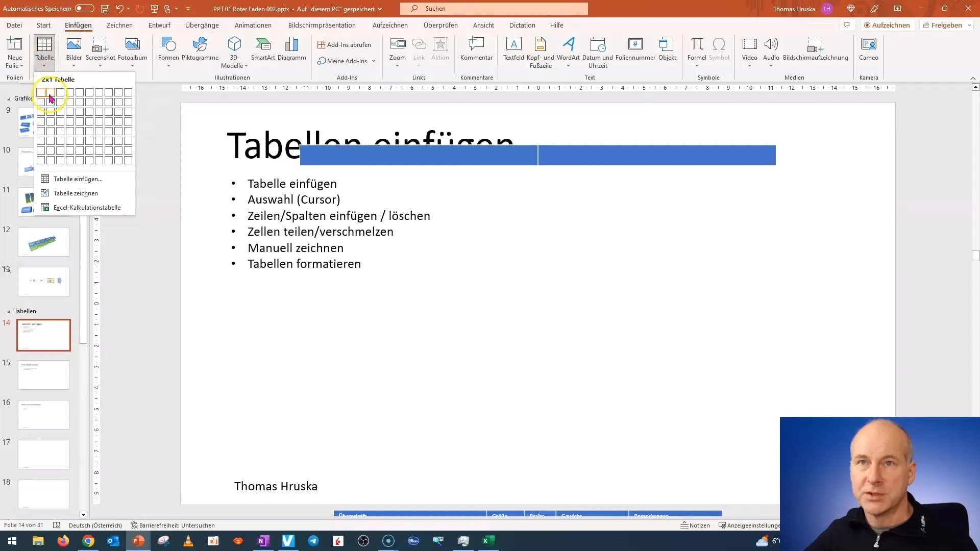Open the Bildschirmpräsentation tab
Viewport: 980px width, 551px height.
tap(322, 25)
